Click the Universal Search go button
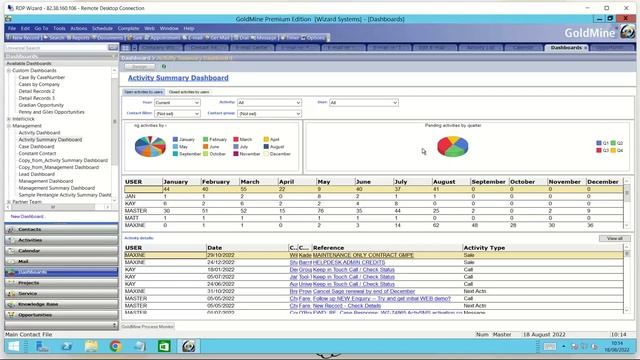 click(113, 48)
